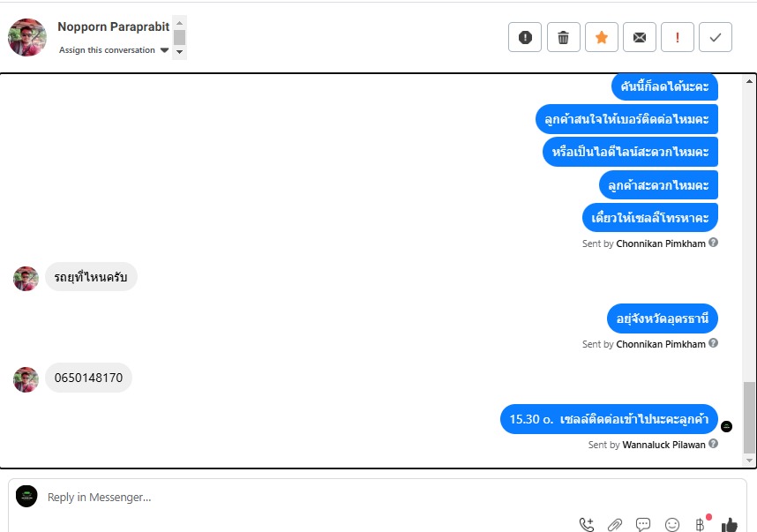Click the phone-plus call icon
The height and width of the screenshot is (532, 757).
587,524
